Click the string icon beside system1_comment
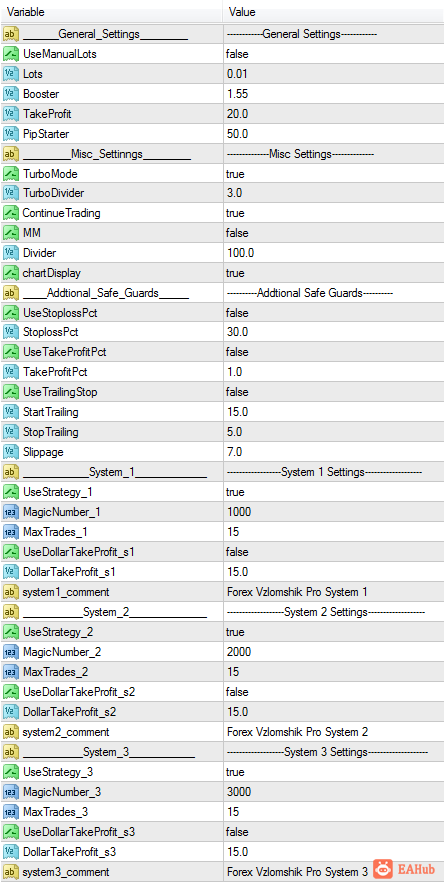The height and width of the screenshot is (884, 444). (11, 592)
